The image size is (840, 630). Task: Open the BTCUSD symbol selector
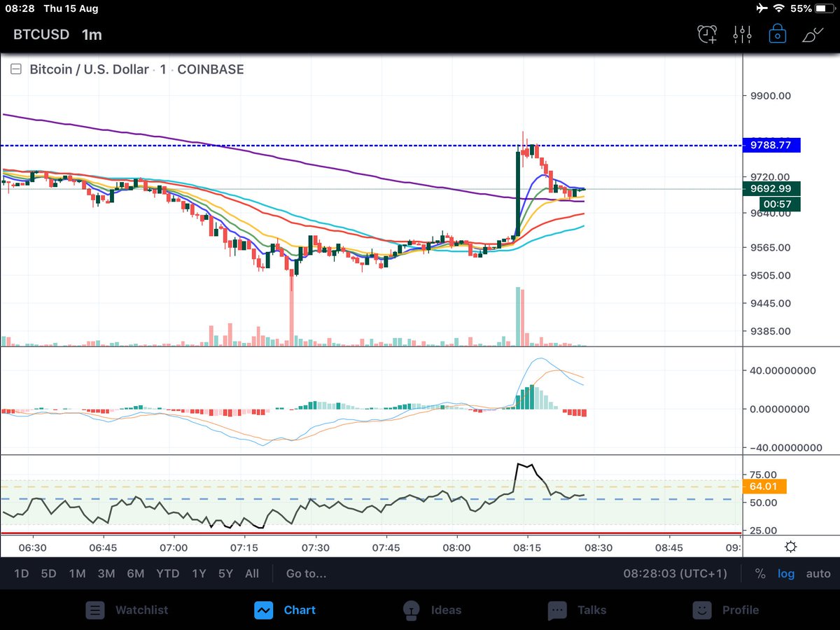[41, 34]
